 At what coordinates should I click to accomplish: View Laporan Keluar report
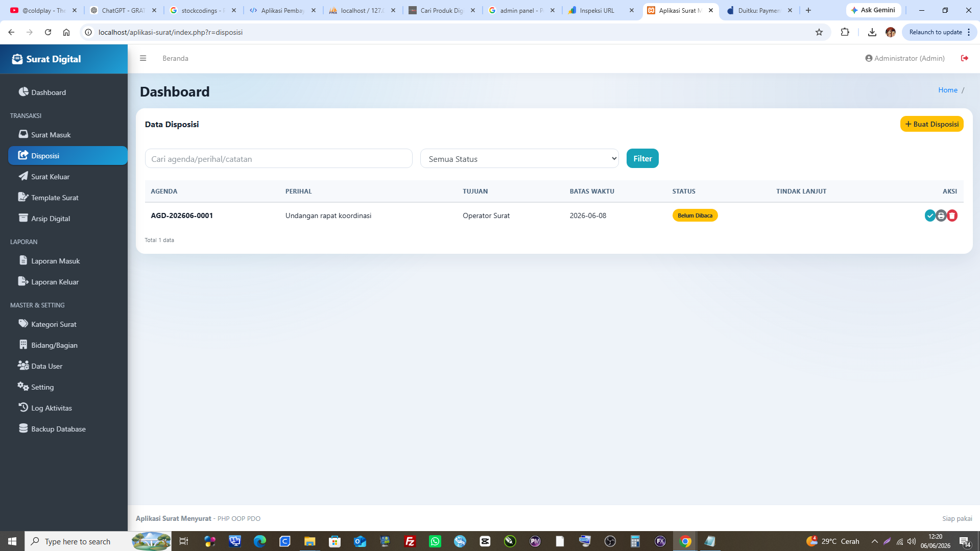click(68, 282)
